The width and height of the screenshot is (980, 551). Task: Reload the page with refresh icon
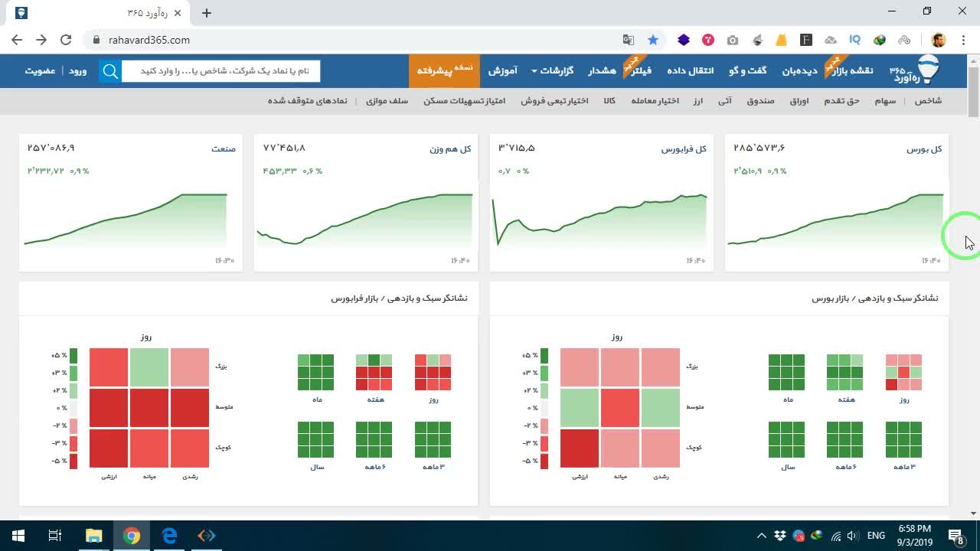click(x=66, y=40)
